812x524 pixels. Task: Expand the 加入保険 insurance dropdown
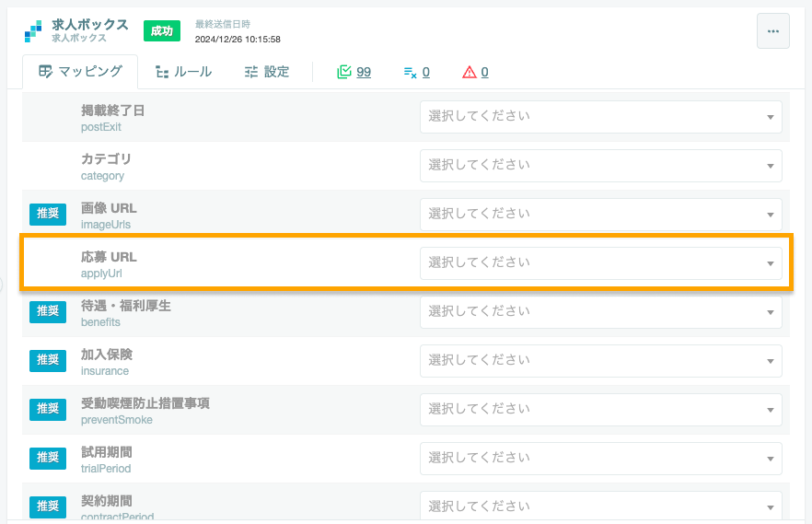(x=600, y=361)
